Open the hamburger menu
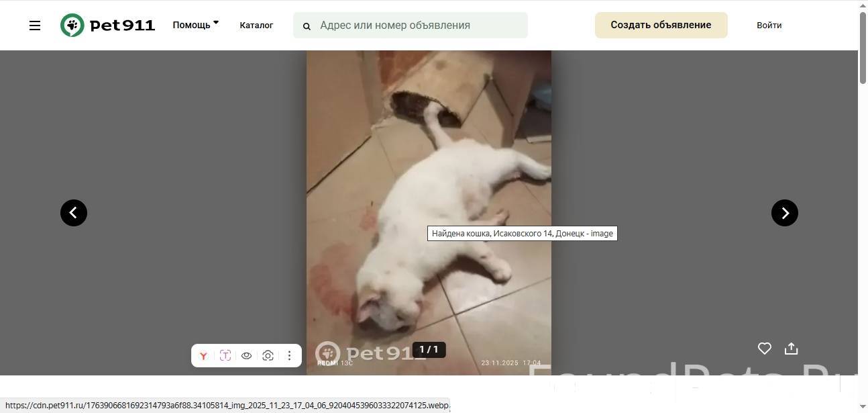 click(35, 26)
